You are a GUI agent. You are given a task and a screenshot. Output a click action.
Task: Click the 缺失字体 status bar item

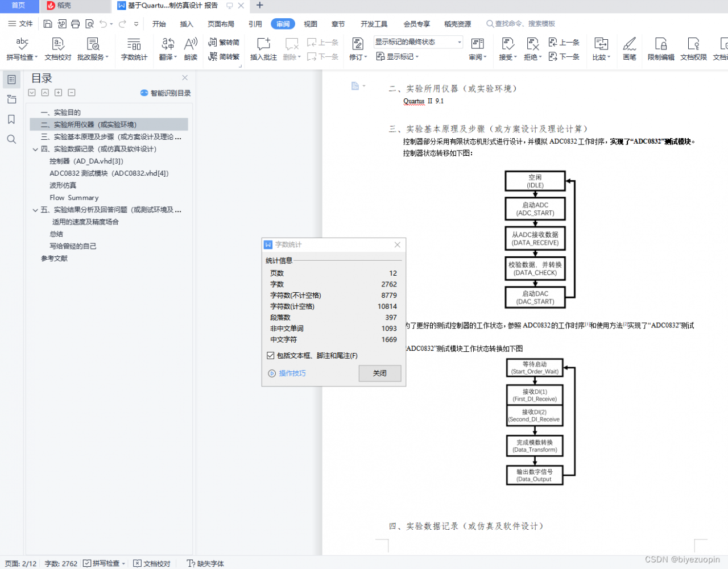click(205, 563)
